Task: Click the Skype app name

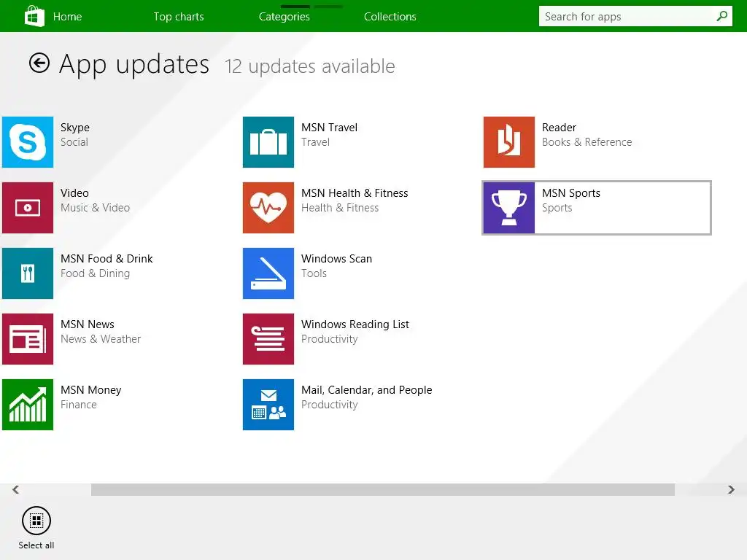Action: point(75,128)
